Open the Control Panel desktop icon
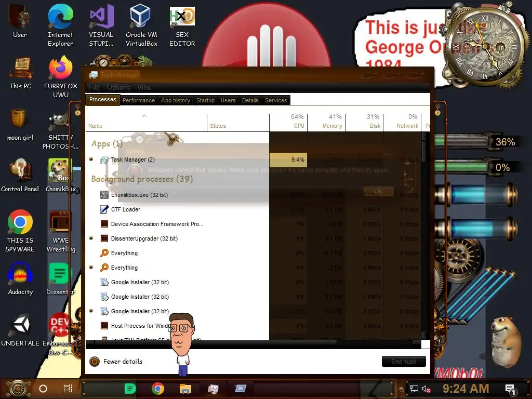532x399 pixels. (20, 175)
